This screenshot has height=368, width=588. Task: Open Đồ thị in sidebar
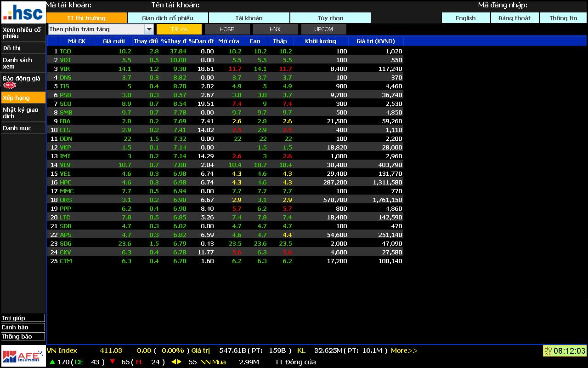pos(23,48)
